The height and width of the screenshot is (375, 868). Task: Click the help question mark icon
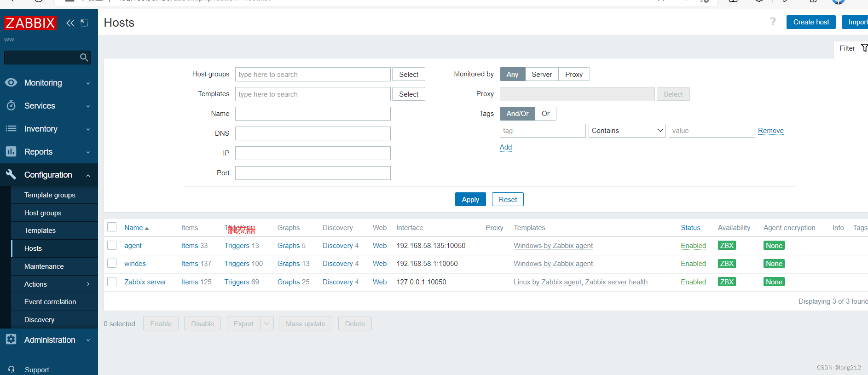773,22
